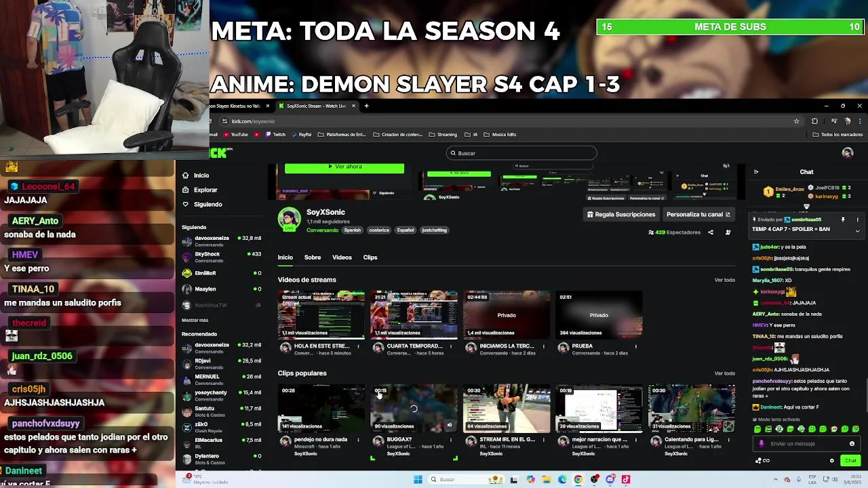Open the Creacion de conten... bookmark folder
The width and height of the screenshot is (868, 488).
(x=397, y=134)
